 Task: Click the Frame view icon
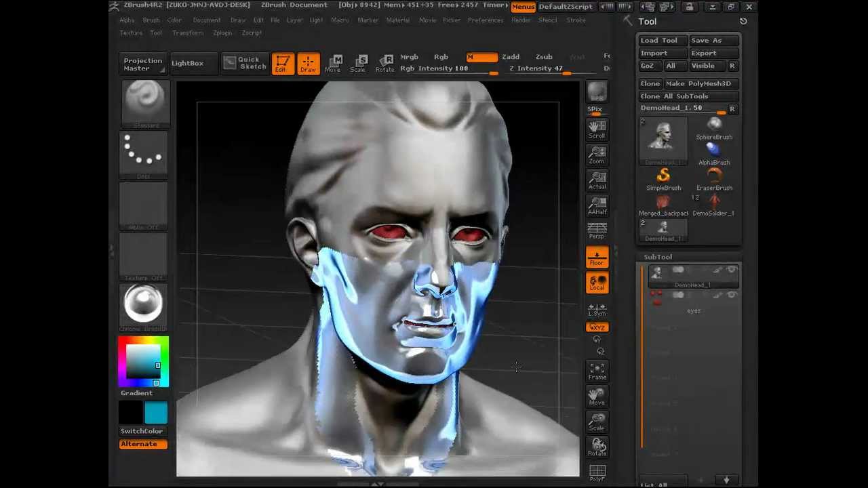tap(597, 371)
